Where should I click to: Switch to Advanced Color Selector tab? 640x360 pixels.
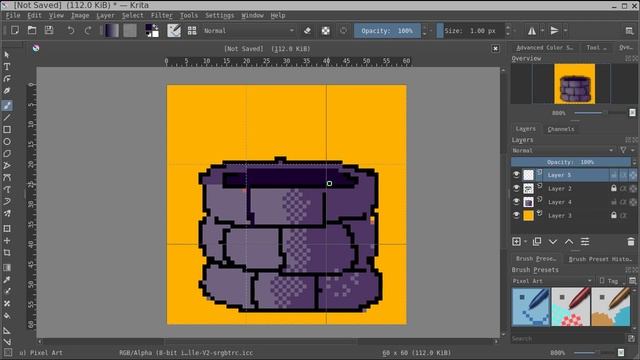(544, 48)
